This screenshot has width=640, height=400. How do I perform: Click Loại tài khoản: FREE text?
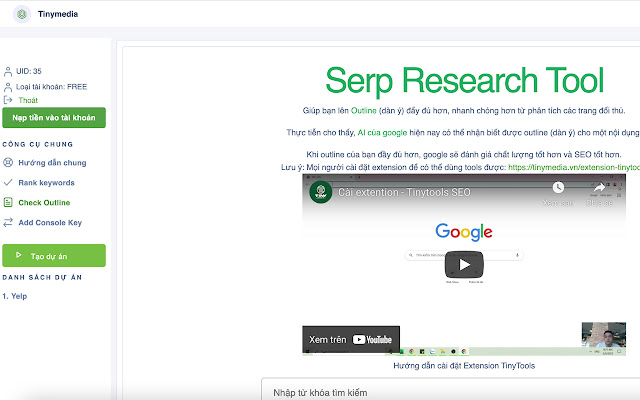tap(51, 87)
